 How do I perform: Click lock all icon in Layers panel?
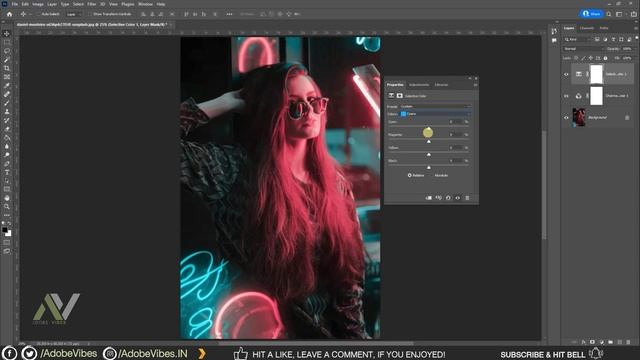point(606,58)
